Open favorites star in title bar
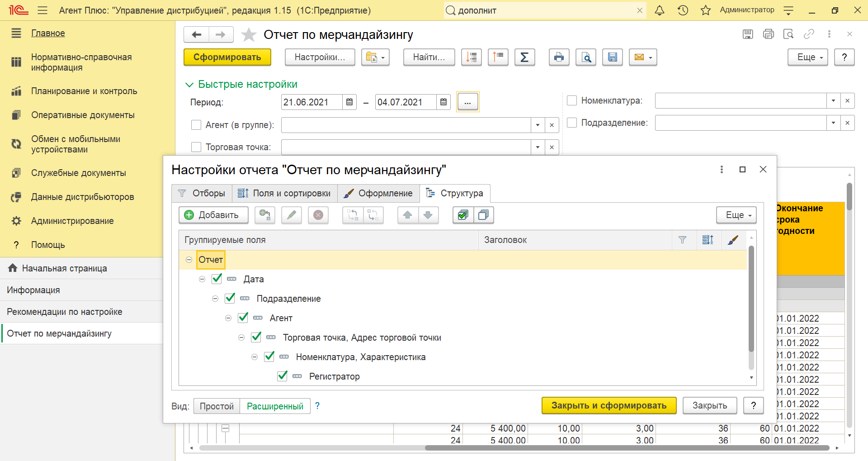This screenshot has width=868, height=461. 705,10
